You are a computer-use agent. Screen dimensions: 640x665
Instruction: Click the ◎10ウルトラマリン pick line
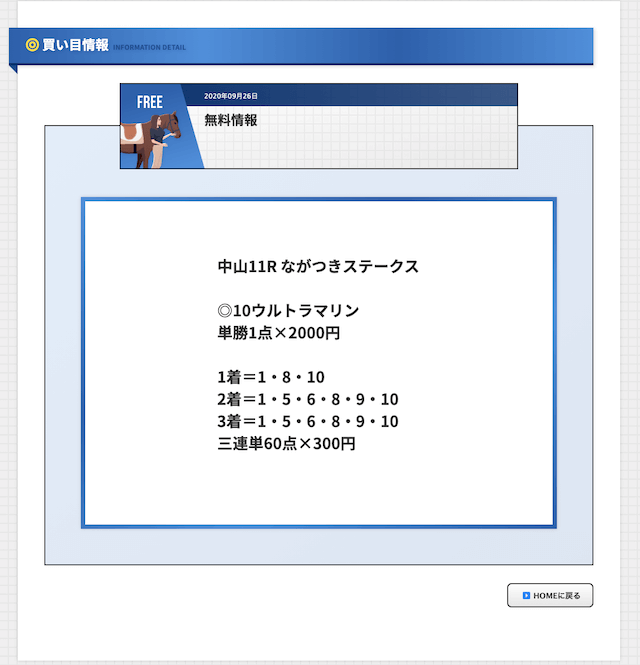click(x=288, y=310)
